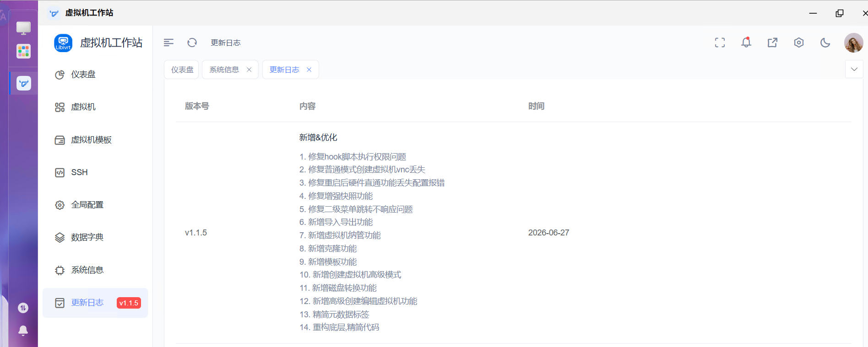The height and width of the screenshot is (347, 868).
Task: Click the v1.1.5 version badge
Action: pyautogui.click(x=129, y=303)
